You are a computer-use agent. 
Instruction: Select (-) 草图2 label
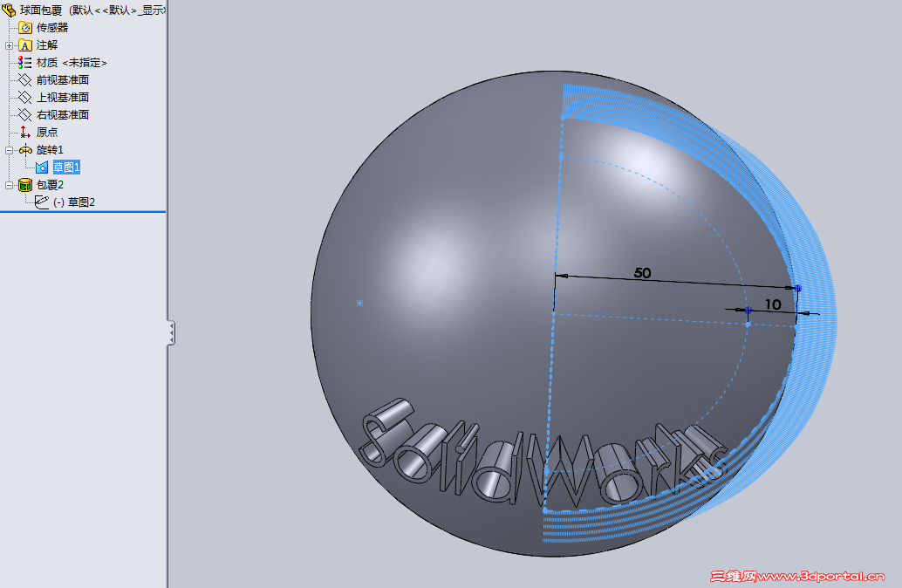coord(74,202)
